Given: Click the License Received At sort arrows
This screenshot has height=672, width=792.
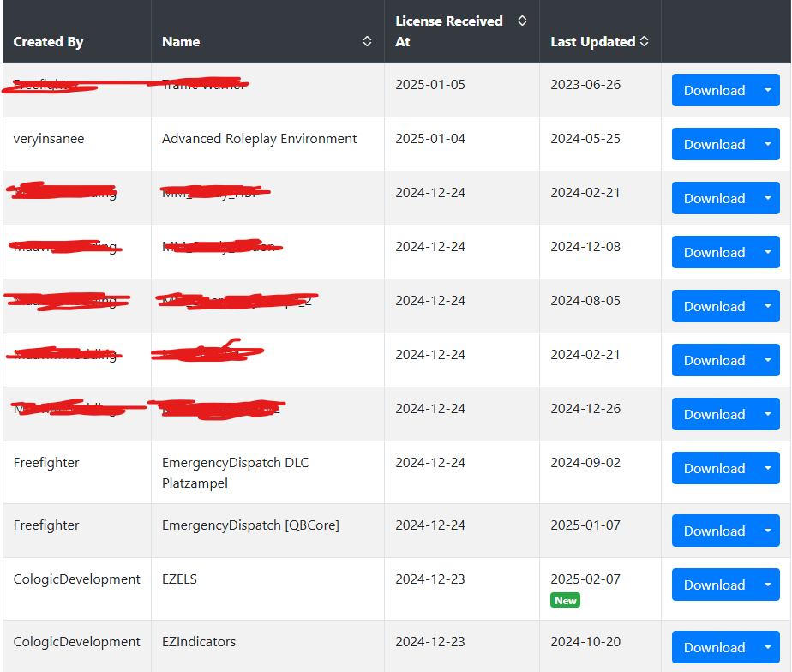Looking at the screenshot, I should (522, 21).
